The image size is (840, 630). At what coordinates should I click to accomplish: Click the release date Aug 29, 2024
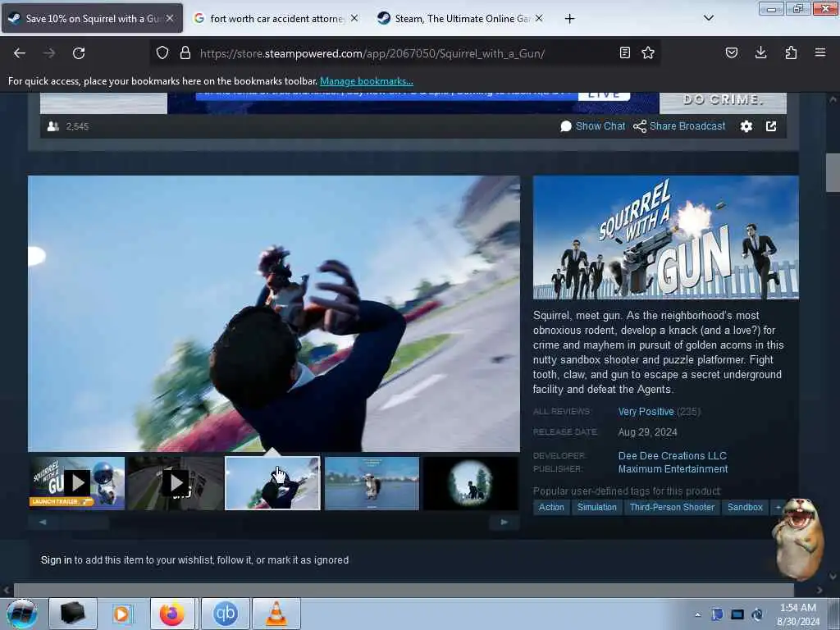coord(648,432)
